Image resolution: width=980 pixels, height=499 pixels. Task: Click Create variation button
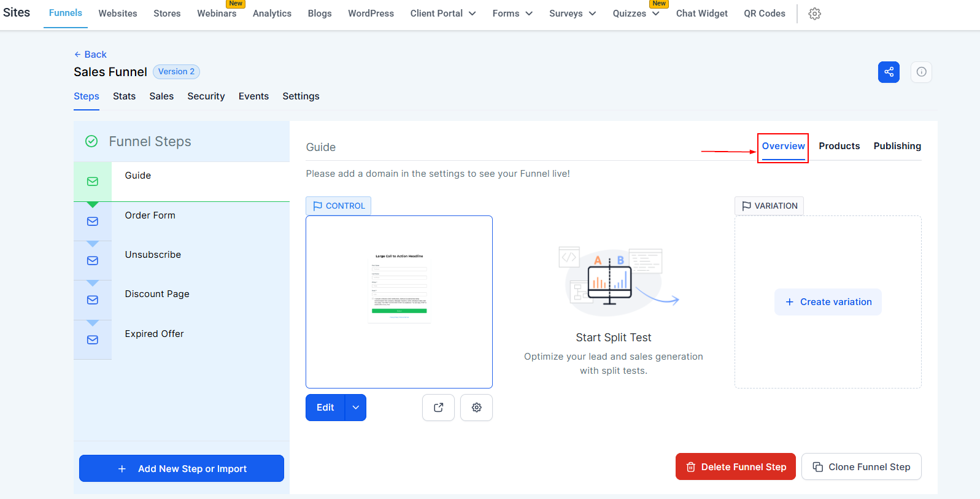(828, 302)
